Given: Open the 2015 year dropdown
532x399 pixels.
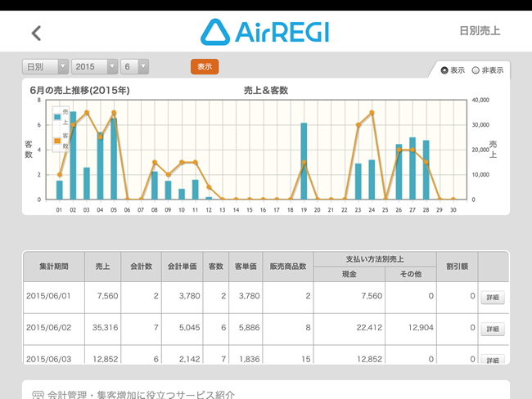Looking at the screenshot, I should [x=95, y=67].
